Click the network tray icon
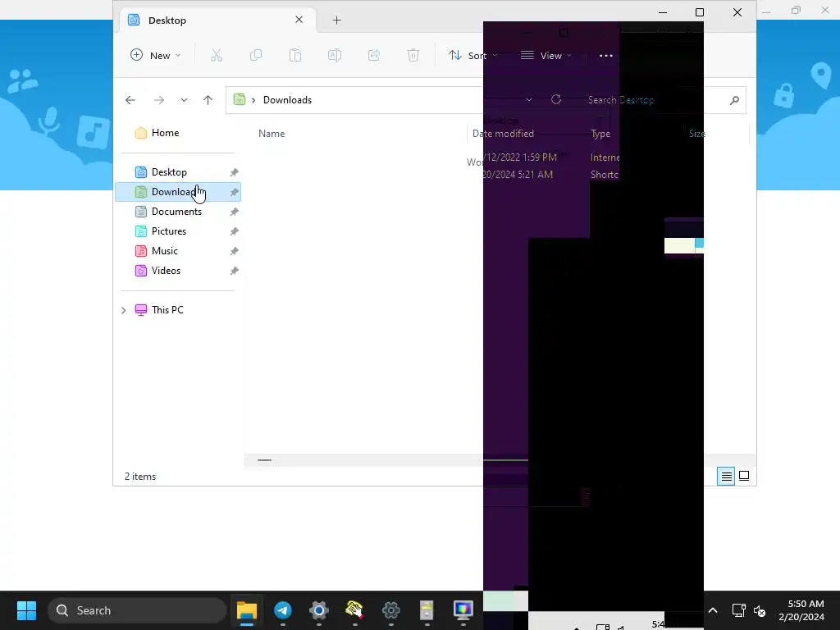 click(x=739, y=610)
